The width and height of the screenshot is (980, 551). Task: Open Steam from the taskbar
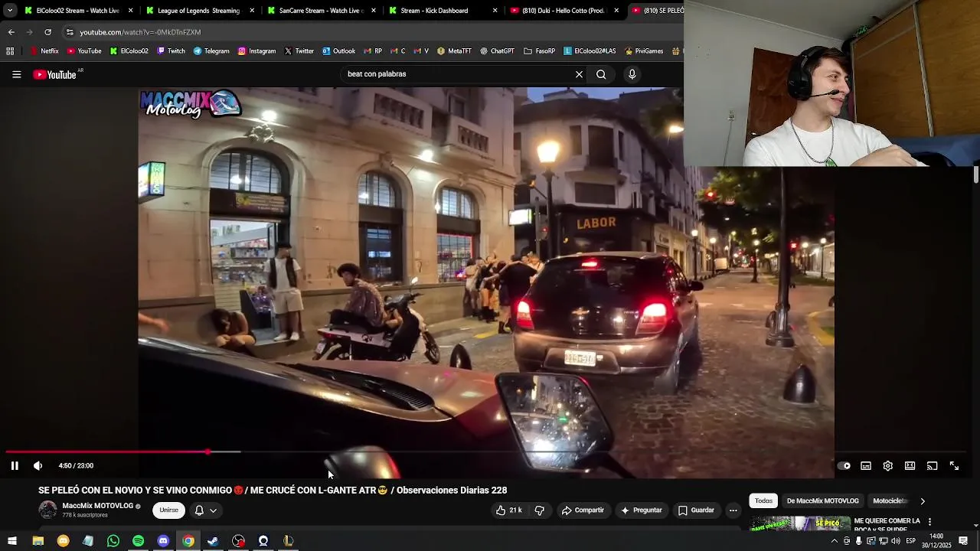[213, 541]
